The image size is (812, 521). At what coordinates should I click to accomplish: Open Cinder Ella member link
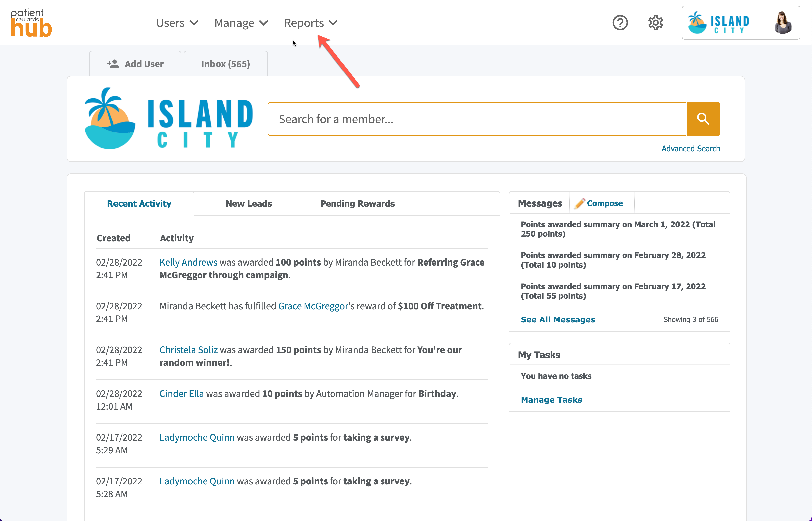pos(181,394)
